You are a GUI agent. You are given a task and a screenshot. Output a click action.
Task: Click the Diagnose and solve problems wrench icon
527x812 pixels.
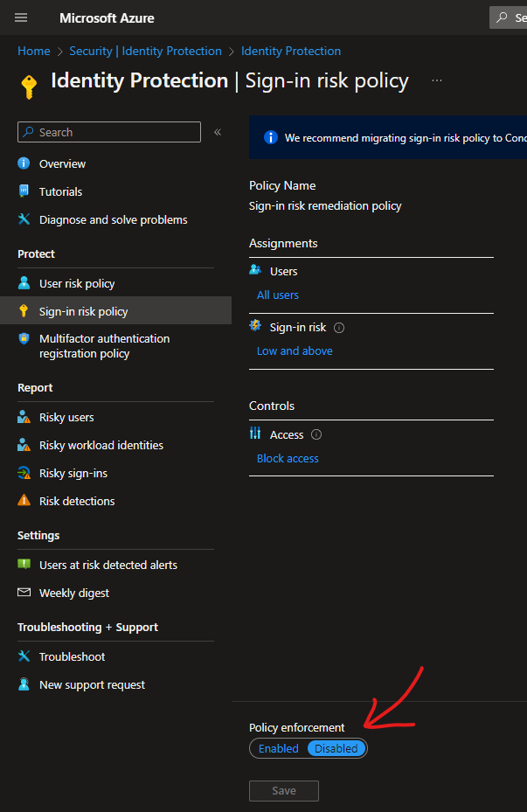[x=24, y=219]
